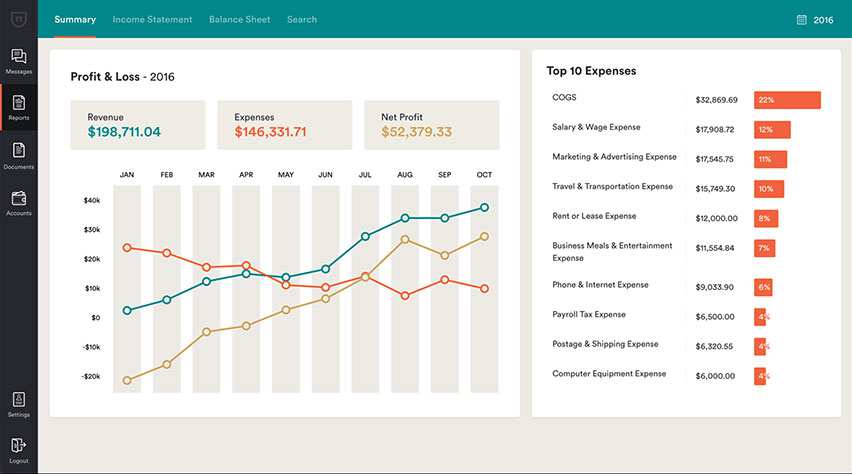
Task: Select the Summary tab
Action: tap(75, 19)
